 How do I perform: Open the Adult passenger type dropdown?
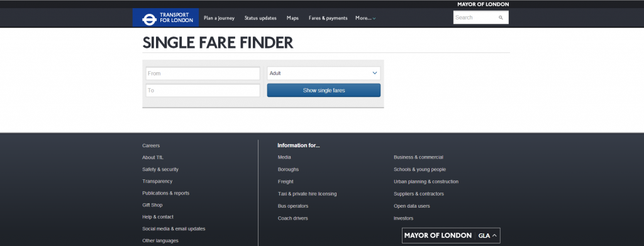tap(324, 73)
